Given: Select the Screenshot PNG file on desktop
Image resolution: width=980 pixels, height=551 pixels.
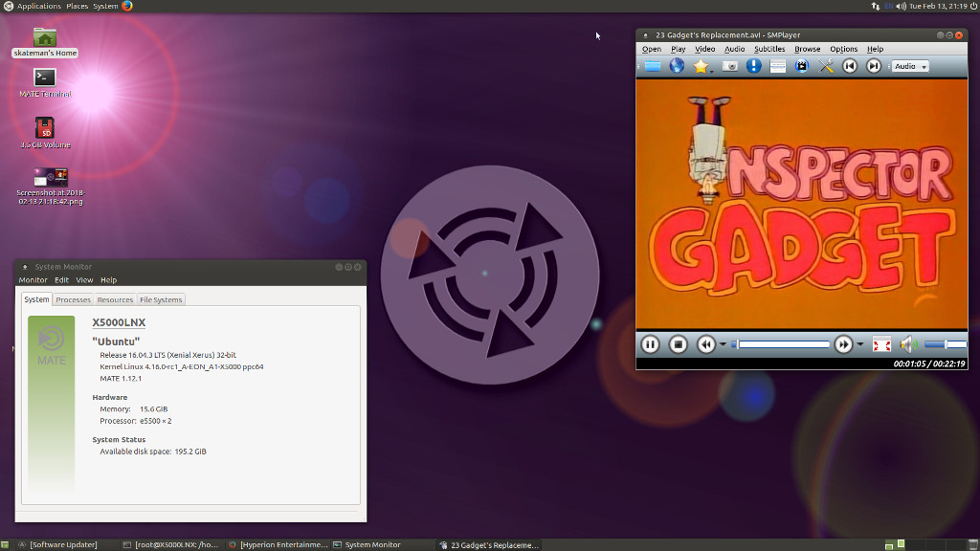Looking at the screenshot, I should click(51, 187).
